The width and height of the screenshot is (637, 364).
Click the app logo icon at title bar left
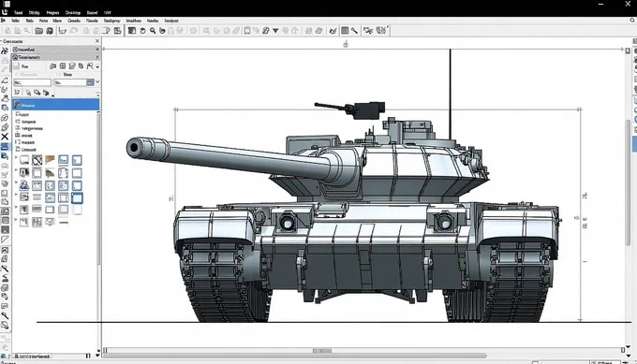[7, 4]
